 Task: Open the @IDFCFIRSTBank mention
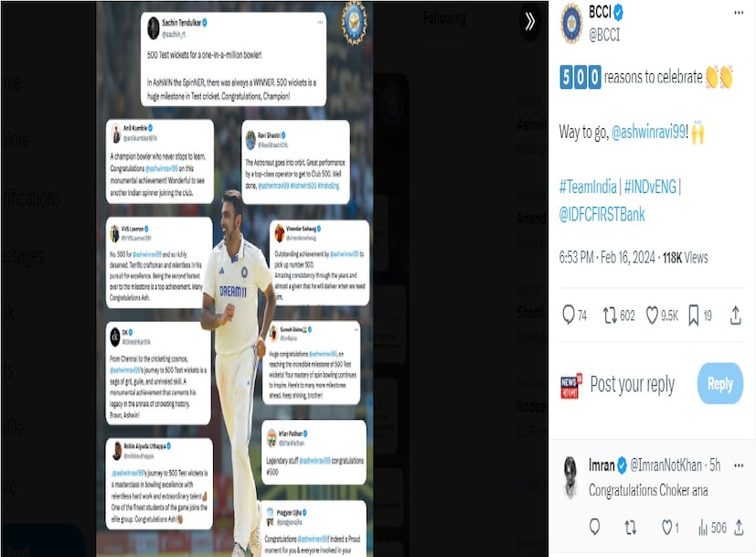coord(602,215)
